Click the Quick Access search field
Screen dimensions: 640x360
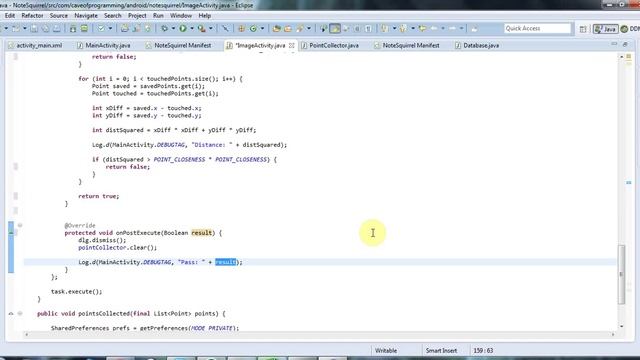537,28
